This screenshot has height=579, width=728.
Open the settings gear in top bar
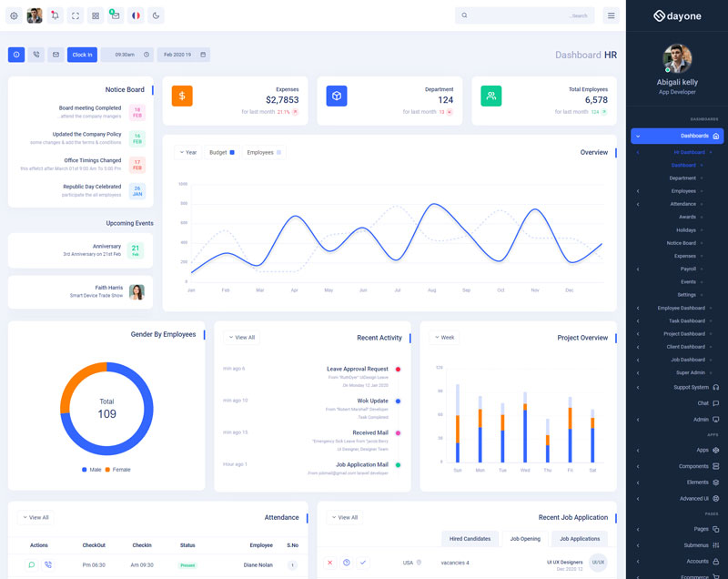pos(14,15)
